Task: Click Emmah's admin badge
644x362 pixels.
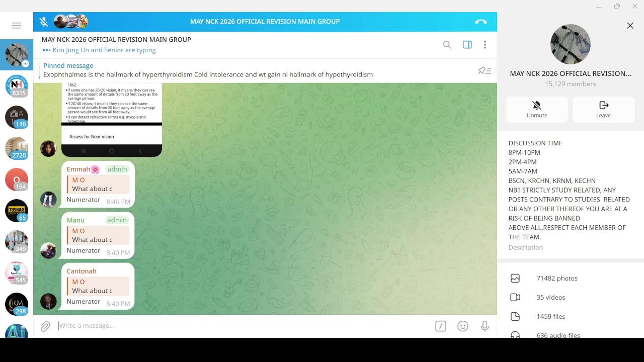Action: tap(117, 169)
